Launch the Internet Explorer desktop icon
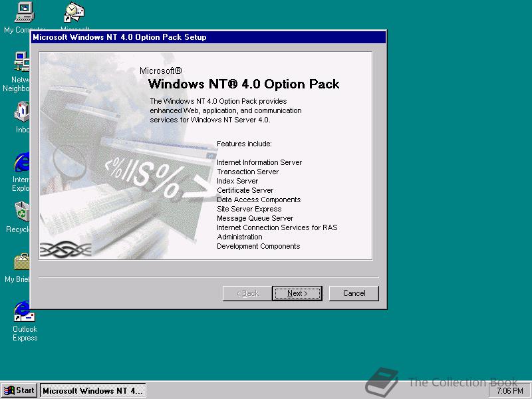The width and height of the screenshot is (532, 399). click(x=22, y=162)
